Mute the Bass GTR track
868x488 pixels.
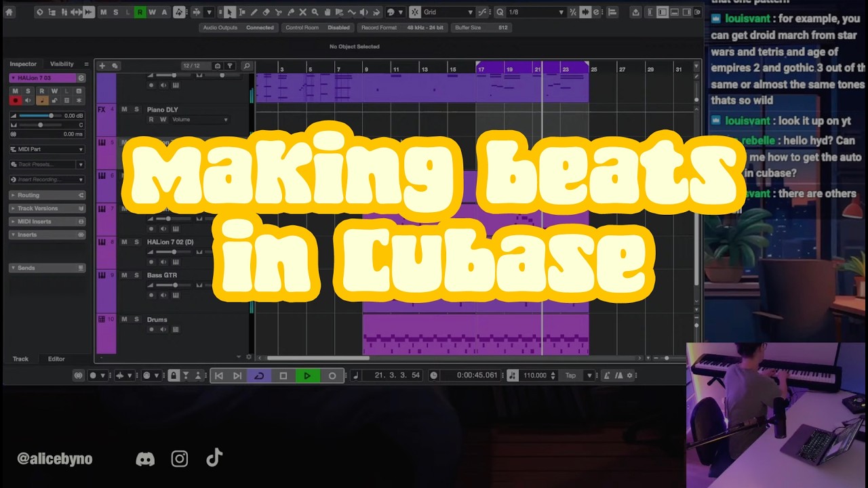point(124,275)
